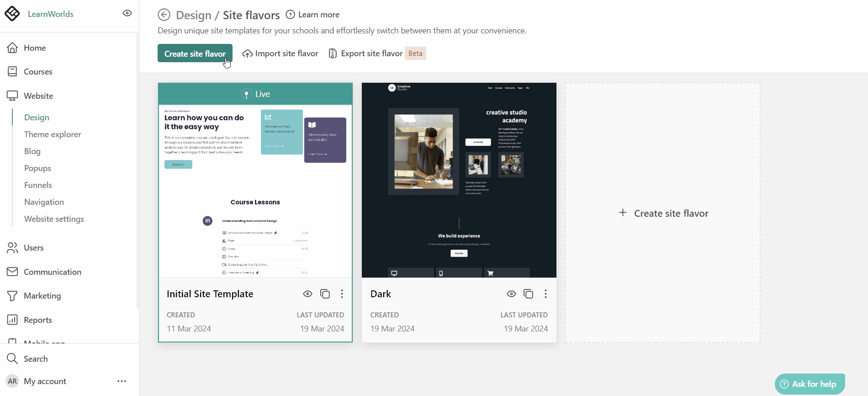The width and height of the screenshot is (868, 396).
Task: Click Import site flavor
Action: 281,54
